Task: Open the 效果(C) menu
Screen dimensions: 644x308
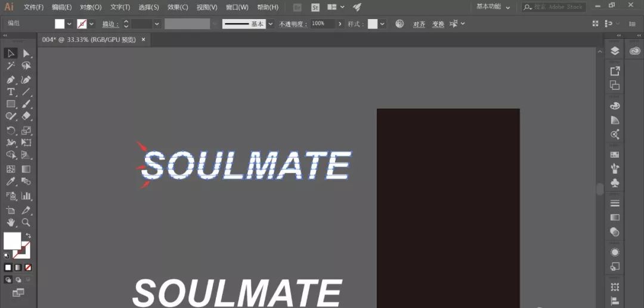Action: pyautogui.click(x=177, y=7)
